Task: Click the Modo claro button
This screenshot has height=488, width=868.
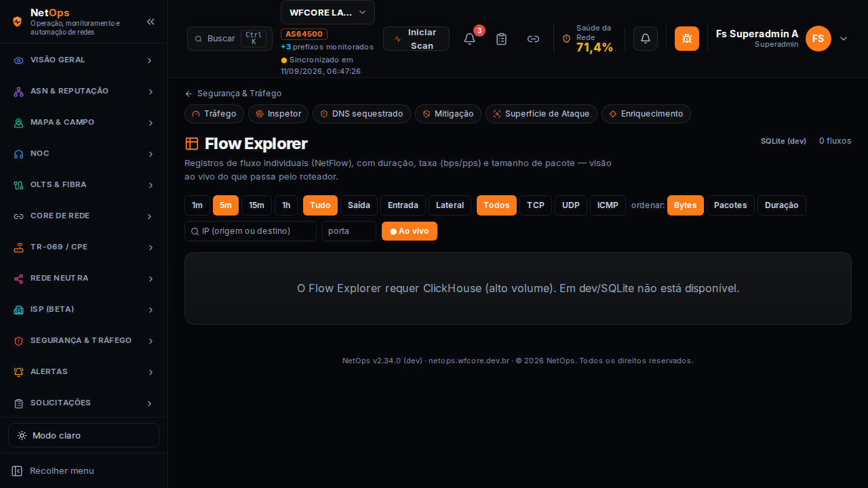Action: pos(83,435)
